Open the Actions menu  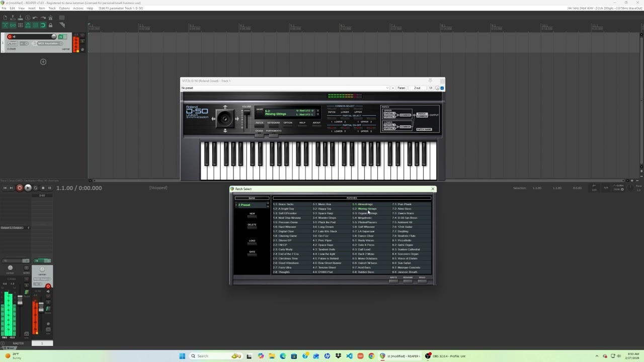[78, 8]
